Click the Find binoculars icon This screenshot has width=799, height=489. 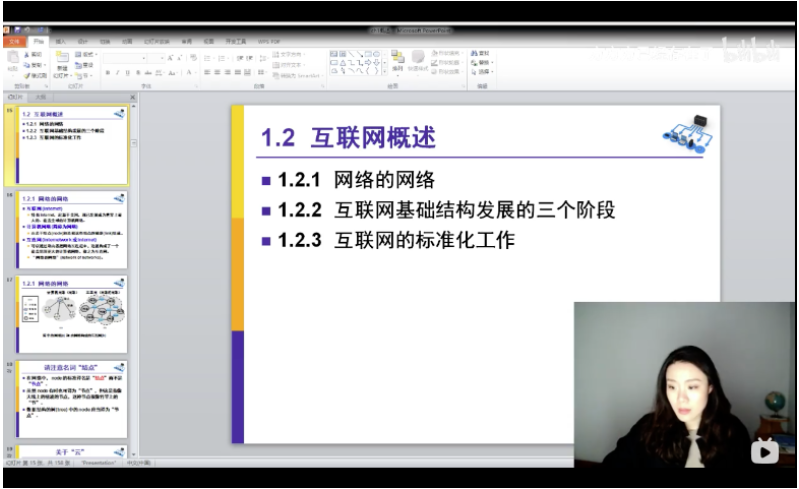coord(474,53)
